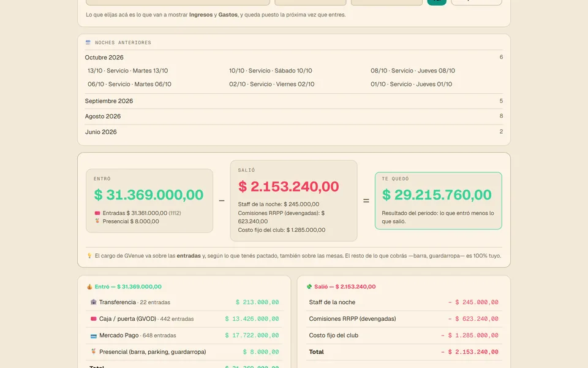Open the 01/10 Servicio Jueves night

412,84
